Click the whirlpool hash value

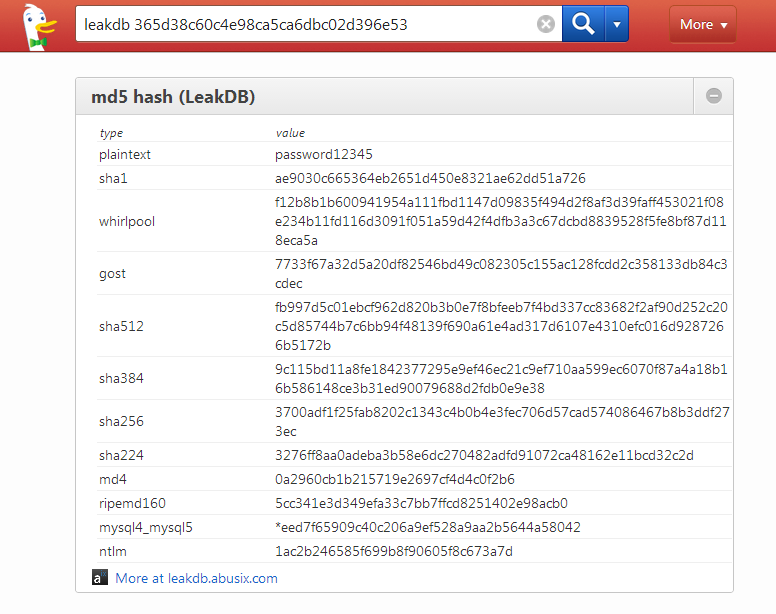500,221
